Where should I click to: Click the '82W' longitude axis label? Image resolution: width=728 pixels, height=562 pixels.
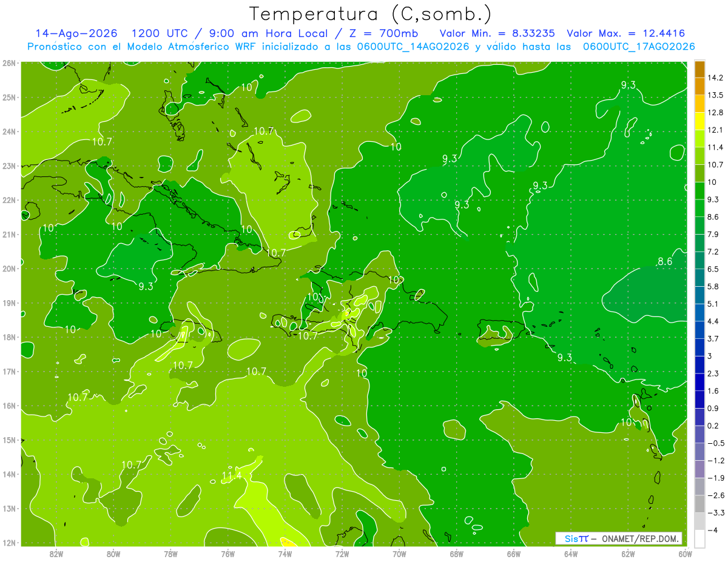click(56, 554)
